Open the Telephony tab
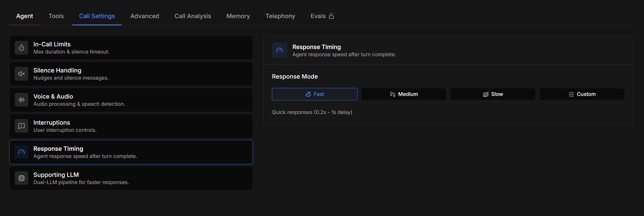Image resolution: width=644 pixels, height=216 pixels. point(280,16)
